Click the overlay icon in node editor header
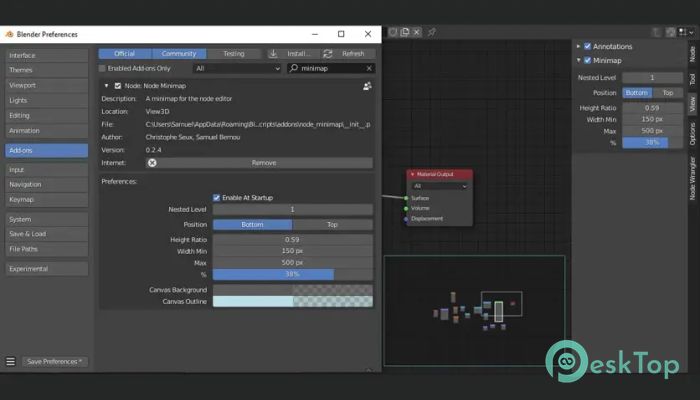Viewport: 700px width, 400px height. (x=683, y=32)
